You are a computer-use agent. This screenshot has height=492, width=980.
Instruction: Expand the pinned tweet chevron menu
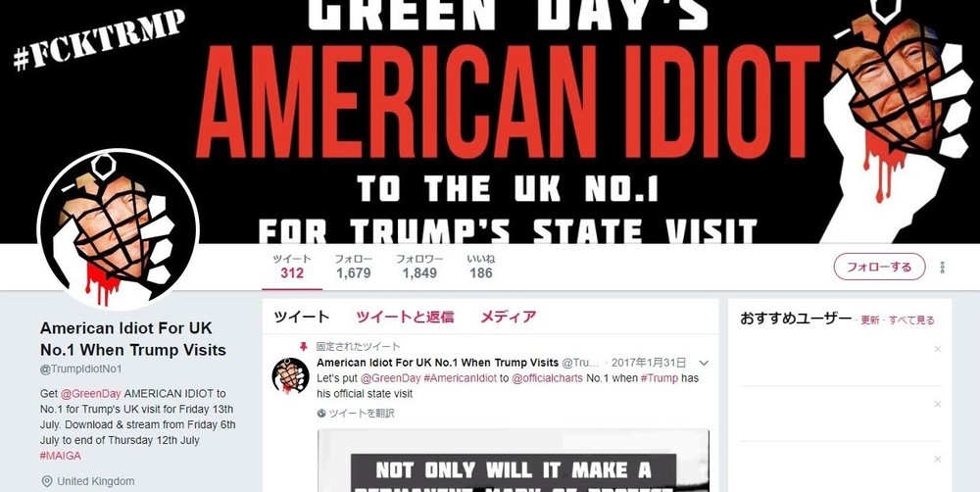pyautogui.click(x=704, y=363)
